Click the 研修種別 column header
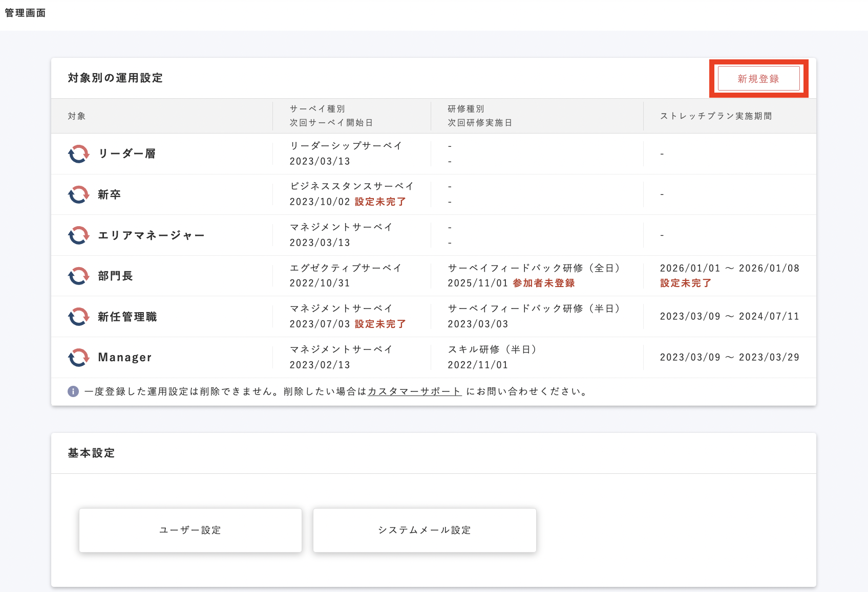 pos(466,109)
